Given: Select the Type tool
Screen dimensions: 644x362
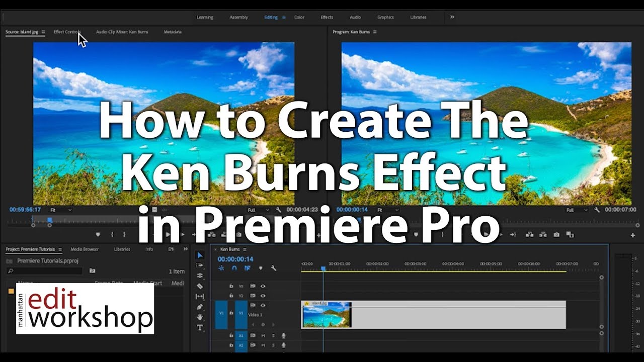Looking at the screenshot, I should pyautogui.click(x=200, y=328).
